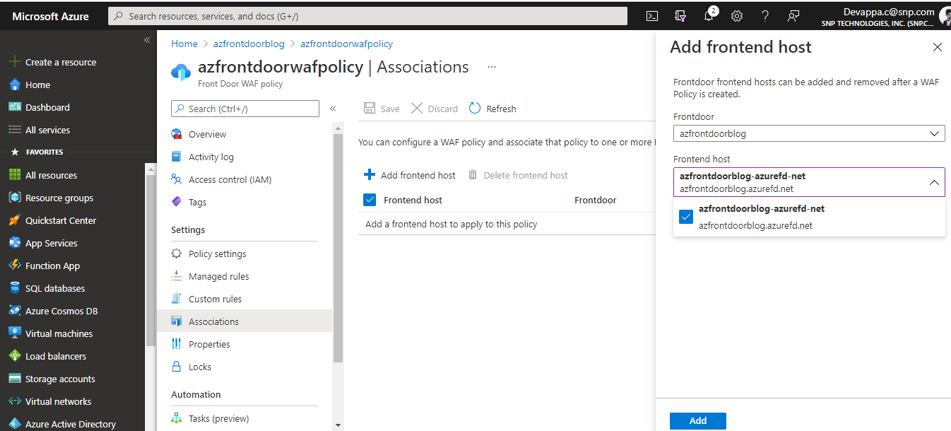This screenshot has width=951, height=431.
Task: Open Resource groups icon
Action: coord(15,198)
